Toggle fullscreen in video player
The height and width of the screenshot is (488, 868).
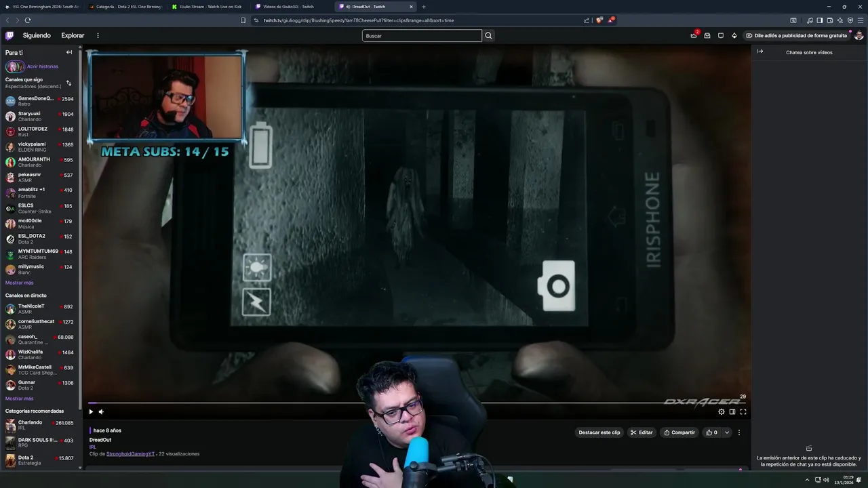pyautogui.click(x=743, y=411)
